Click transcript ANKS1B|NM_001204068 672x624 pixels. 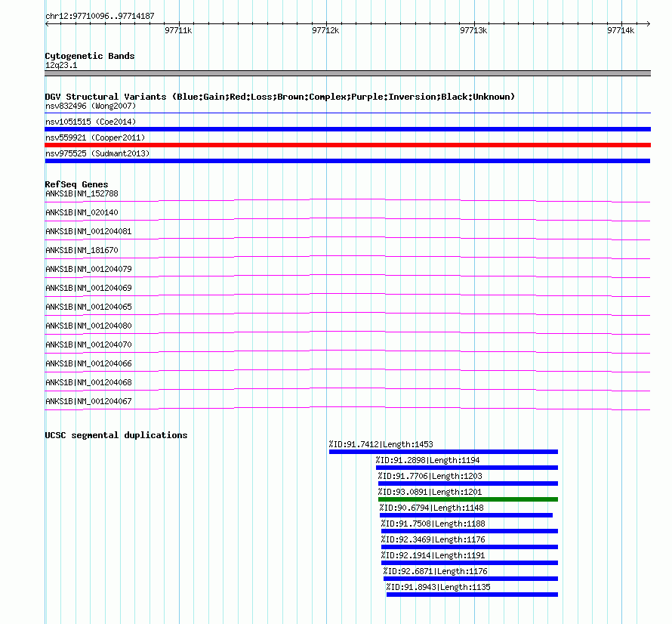(88, 382)
